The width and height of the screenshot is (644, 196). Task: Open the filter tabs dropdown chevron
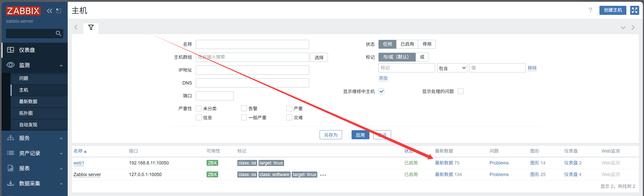(x=623, y=28)
